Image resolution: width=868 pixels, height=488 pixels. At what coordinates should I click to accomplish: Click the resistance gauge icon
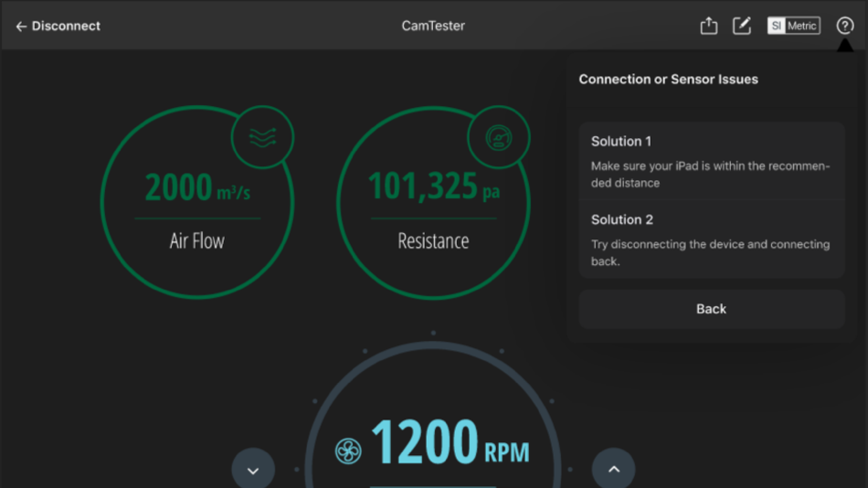point(499,137)
